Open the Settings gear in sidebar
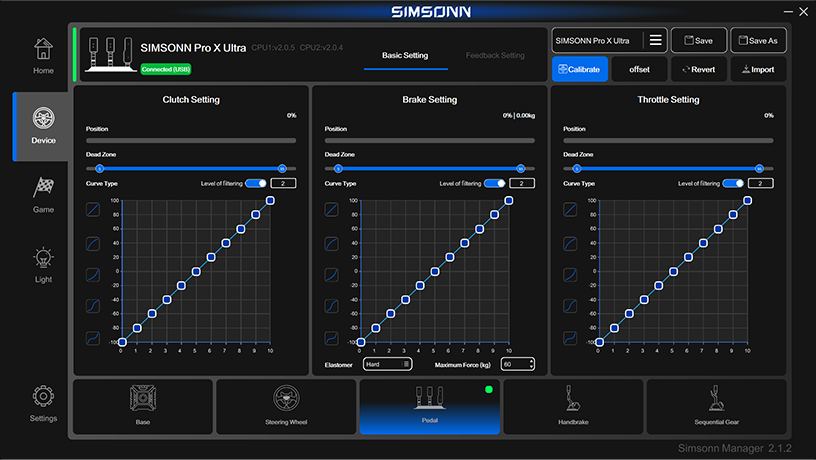The height and width of the screenshot is (460, 816). [x=43, y=404]
